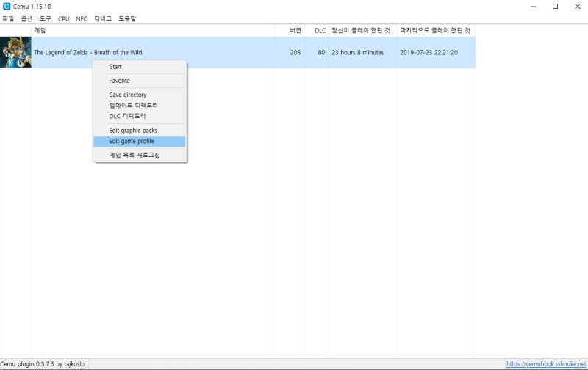Open the 디버그 menu
The width and height of the screenshot is (588, 370).
tap(103, 19)
